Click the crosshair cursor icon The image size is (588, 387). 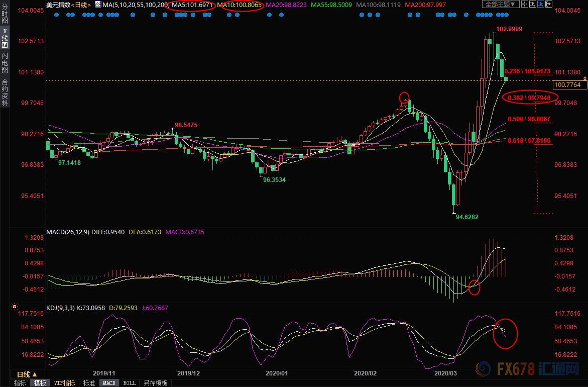(x=525, y=4)
